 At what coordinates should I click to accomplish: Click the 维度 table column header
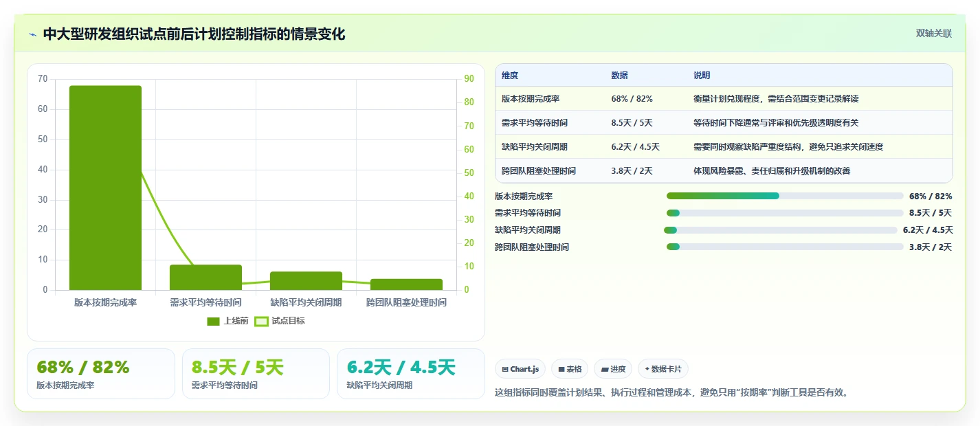[510, 76]
